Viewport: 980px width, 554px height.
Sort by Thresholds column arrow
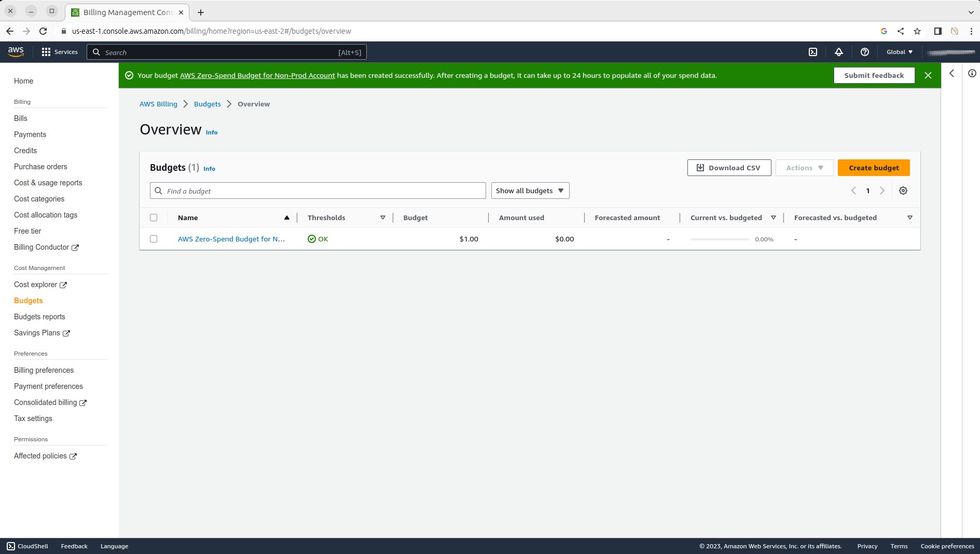coord(383,218)
